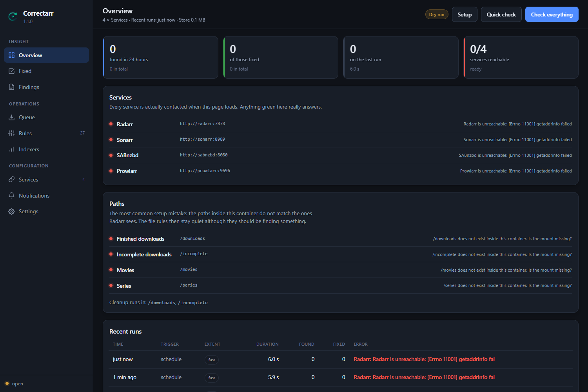Open the Queue page
The image size is (588, 392).
click(x=46, y=117)
